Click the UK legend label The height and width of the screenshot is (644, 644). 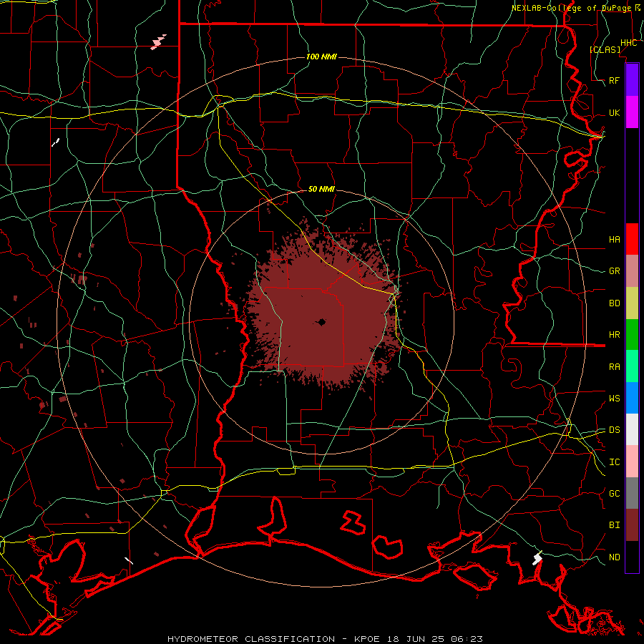click(614, 112)
